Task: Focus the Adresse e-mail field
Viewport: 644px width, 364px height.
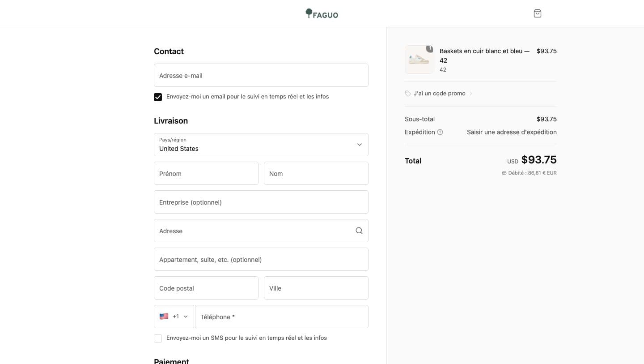Action: [261, 75]
